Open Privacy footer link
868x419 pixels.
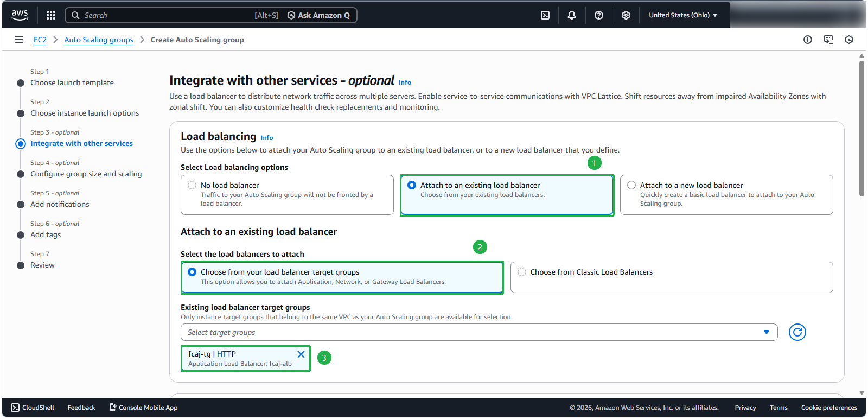pyautogui.click(x=745, y=408)
